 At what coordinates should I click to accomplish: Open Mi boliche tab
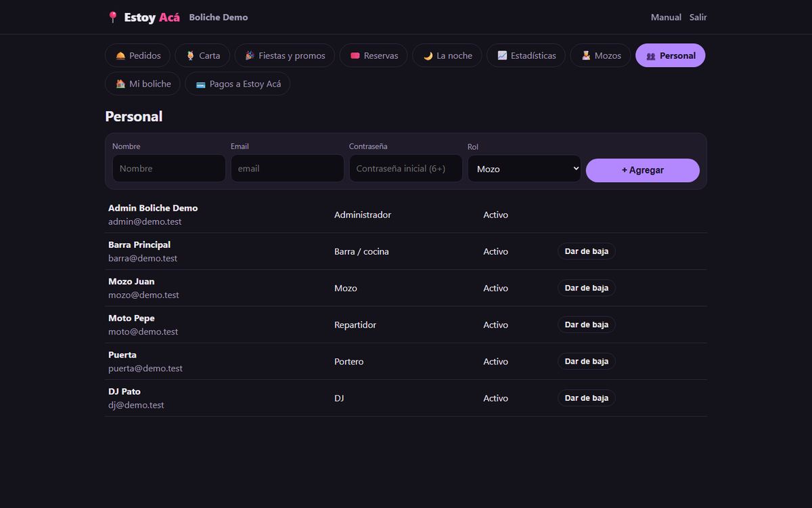tap(143, 84)
